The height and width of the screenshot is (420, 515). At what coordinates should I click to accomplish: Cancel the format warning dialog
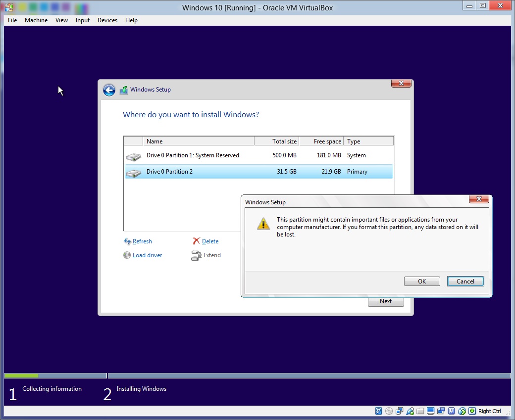point(465,281)
